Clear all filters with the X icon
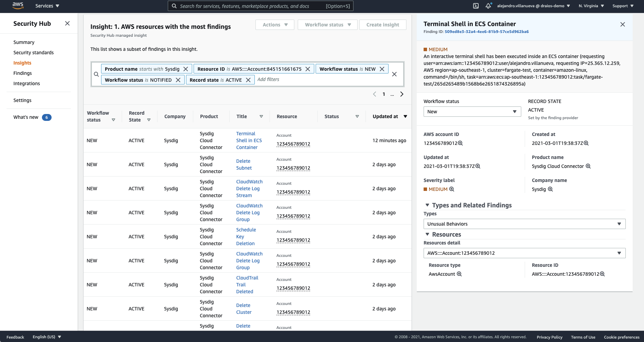Viewport: 644px width, 342px height. [x=394, y=74]
